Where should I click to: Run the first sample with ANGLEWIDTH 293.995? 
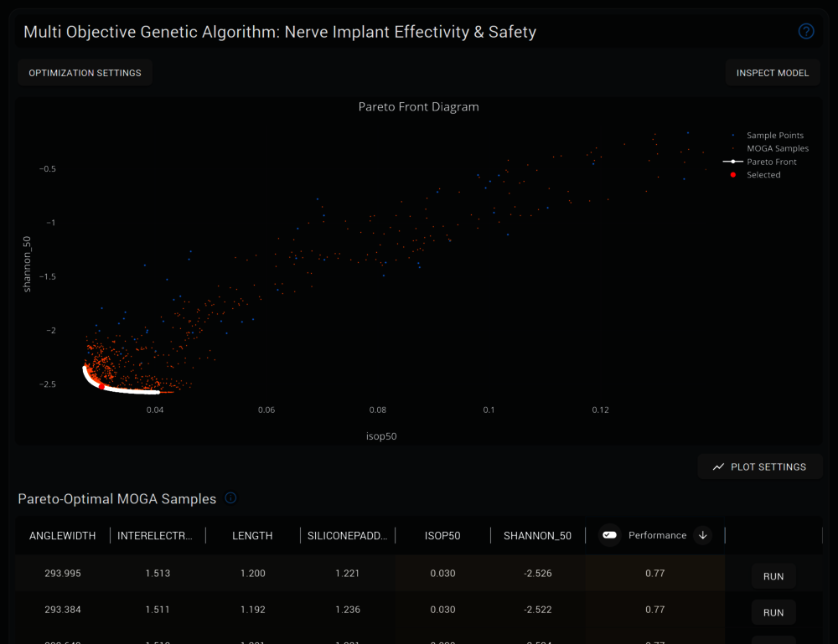click(x=773, y=576)
